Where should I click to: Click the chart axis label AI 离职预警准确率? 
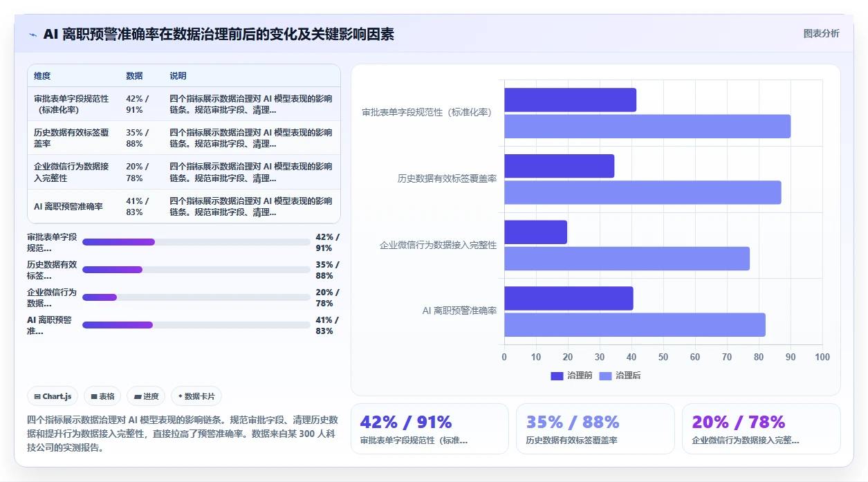(x=459, y=311)
